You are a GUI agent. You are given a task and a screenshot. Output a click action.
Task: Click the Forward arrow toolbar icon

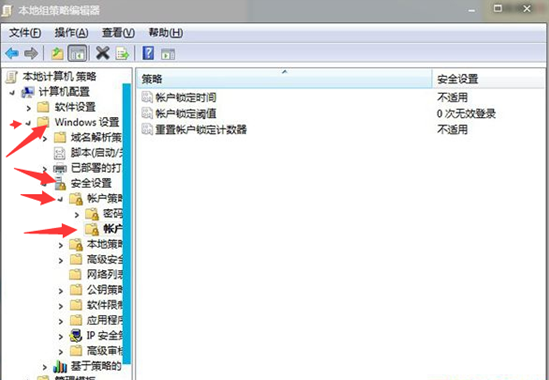(x=31, y=54)
